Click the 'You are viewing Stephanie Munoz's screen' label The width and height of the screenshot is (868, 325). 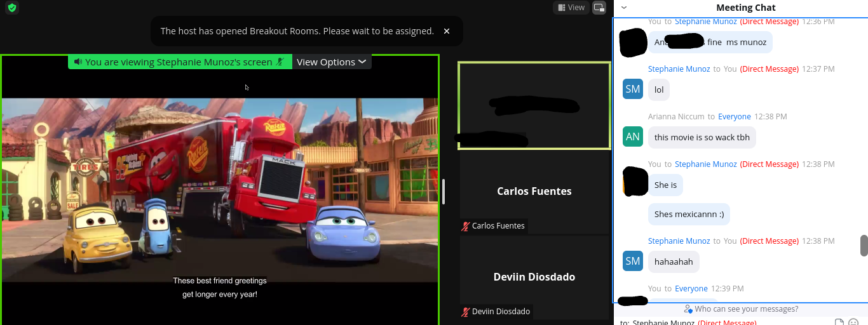coord(179,62)
